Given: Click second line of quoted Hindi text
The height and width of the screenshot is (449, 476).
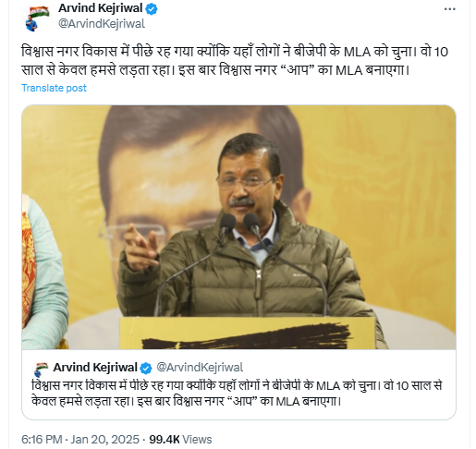Looking at the screenshot, I should click(x=187, y=402).
